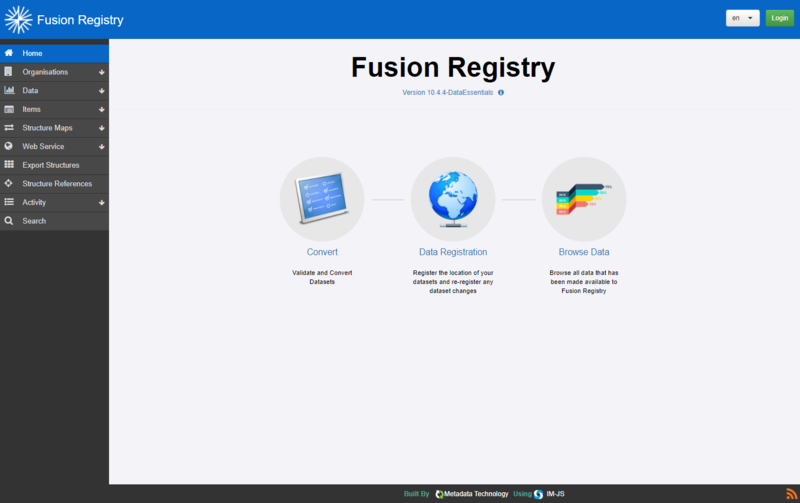This screenshot has width=800, height=503.
Task: Click the Browse Data chart image
Action: pyautogui.click(x=584, y=199)
